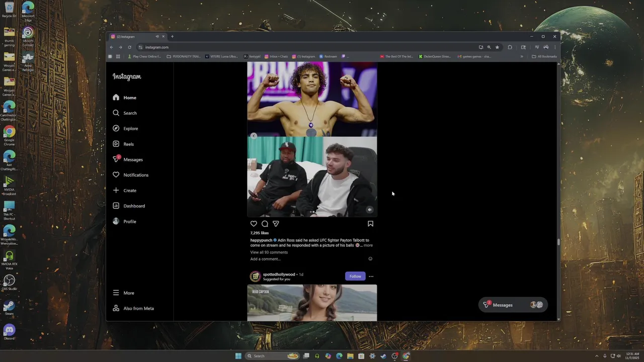Open Instagram Search from sidebar

click(125, 113)
